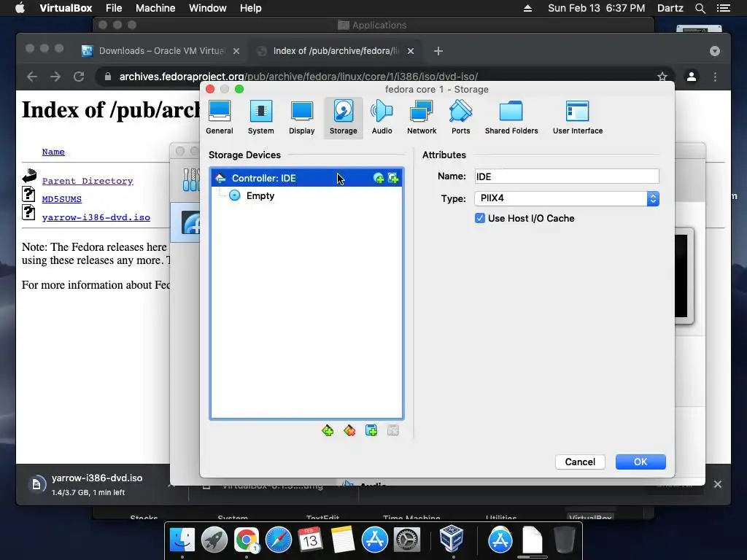Open the Apple menu

(x=20, y=8)
